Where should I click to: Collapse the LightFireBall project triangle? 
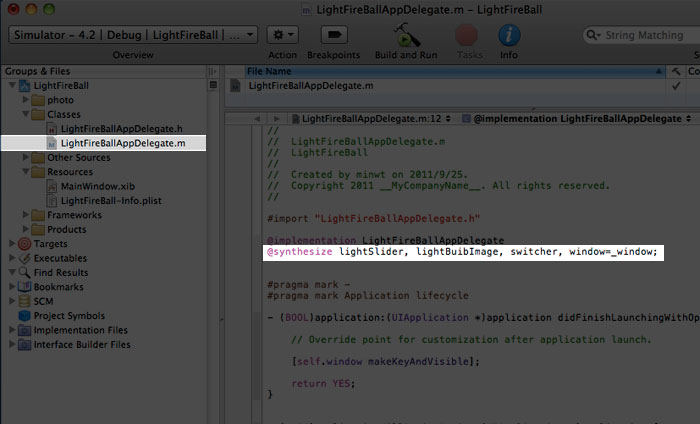(x=12, y=85)
